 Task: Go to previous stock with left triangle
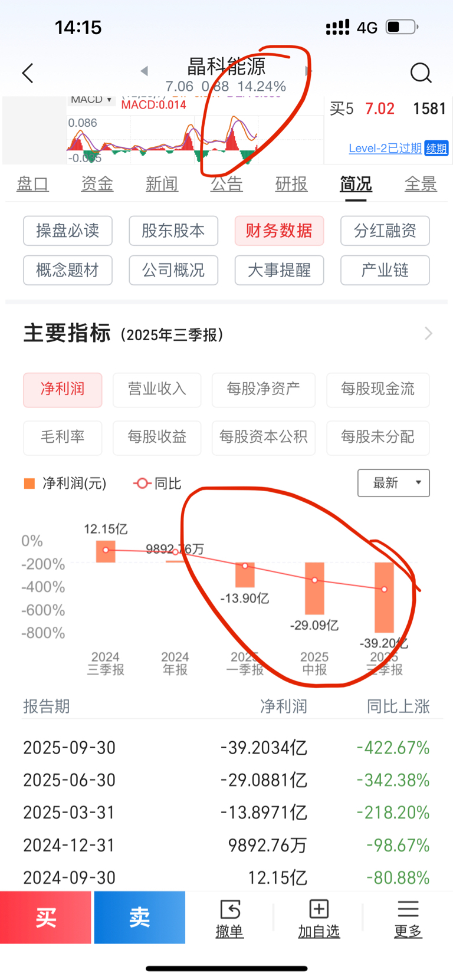[x=144, y=71]
